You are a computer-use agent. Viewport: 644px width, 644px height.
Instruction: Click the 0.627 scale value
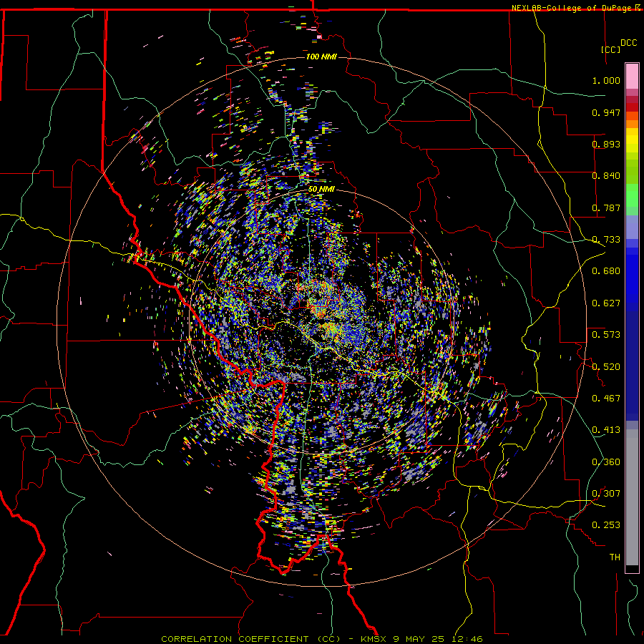[x=606, y=303]
